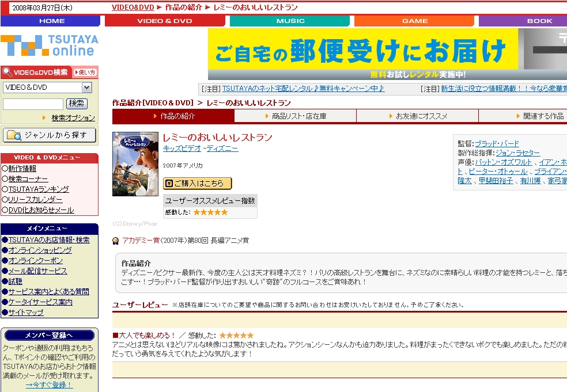Screen dimensions: 567x392
Task: Click the TSUTAYA online logo
Action: [50, 45]
